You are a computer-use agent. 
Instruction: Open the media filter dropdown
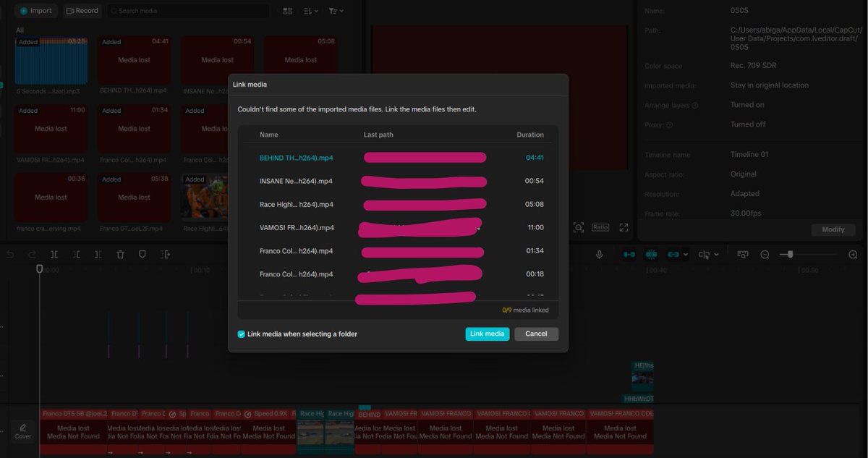(336, 11)
